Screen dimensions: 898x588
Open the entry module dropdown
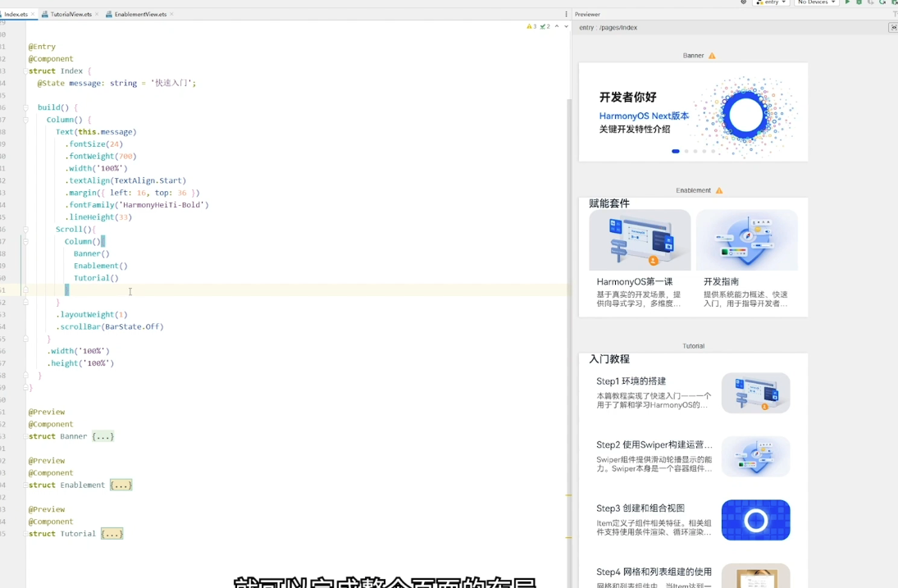[771, 2]
